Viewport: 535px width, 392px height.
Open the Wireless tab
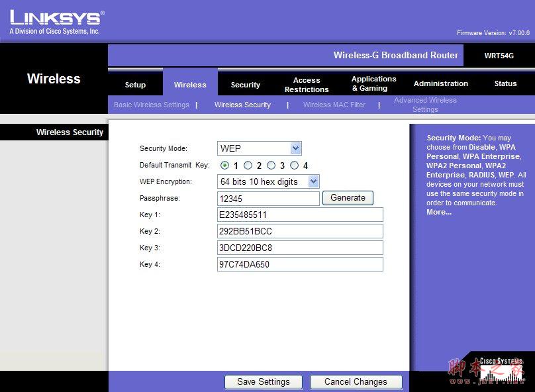190,85
